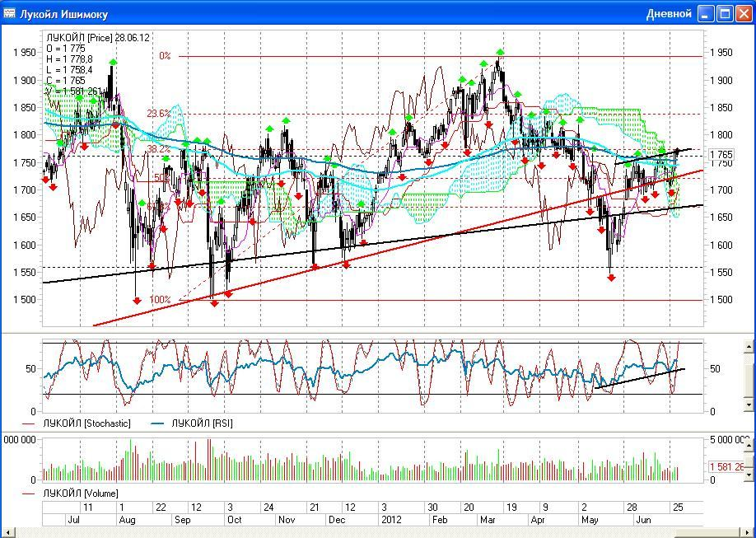The height and width of the screenshot is (538, 756).
Task: Click the O = 1 775 open value
Action: (x=66, y=49)
